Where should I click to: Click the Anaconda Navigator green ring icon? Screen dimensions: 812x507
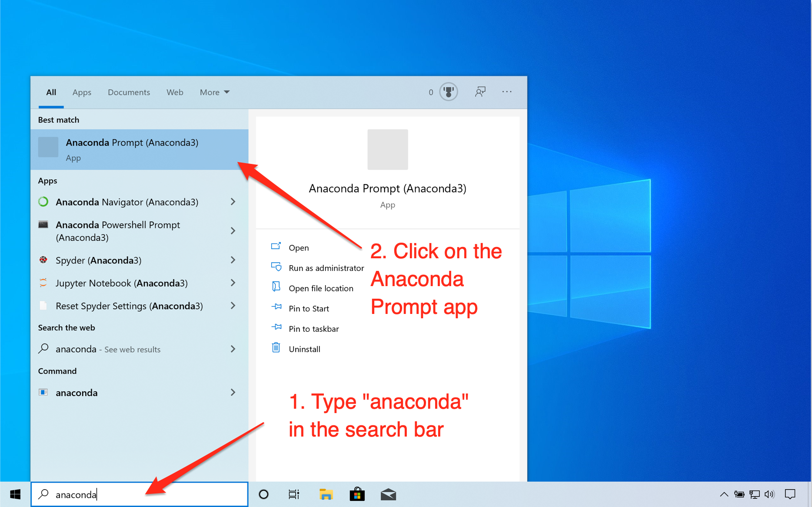pos(43,202)
